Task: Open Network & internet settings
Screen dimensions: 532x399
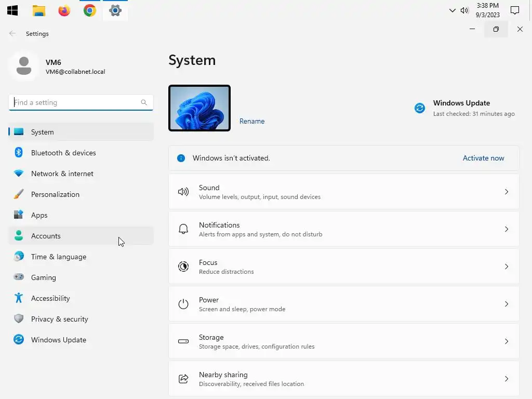Action: (x=81, y=174)
